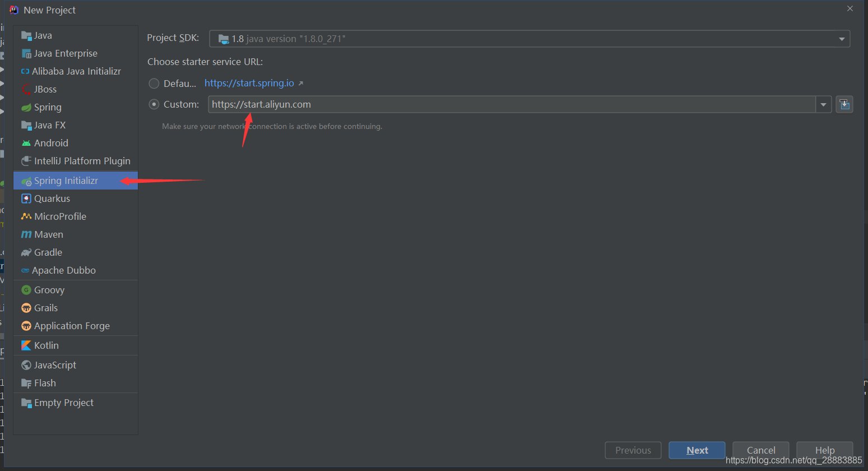Click the JavaScript globe icon

[26, 365]
